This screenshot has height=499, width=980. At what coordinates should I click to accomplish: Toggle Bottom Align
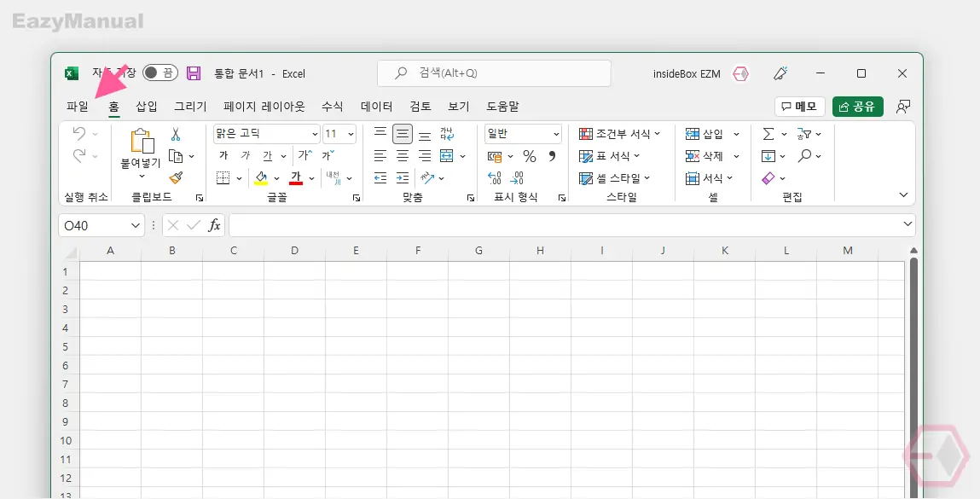pyautogui.click(x=425, y=134)
